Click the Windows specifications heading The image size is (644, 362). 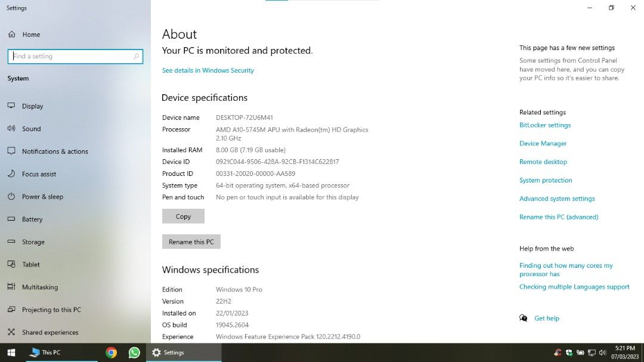click(x=210, y=270)
